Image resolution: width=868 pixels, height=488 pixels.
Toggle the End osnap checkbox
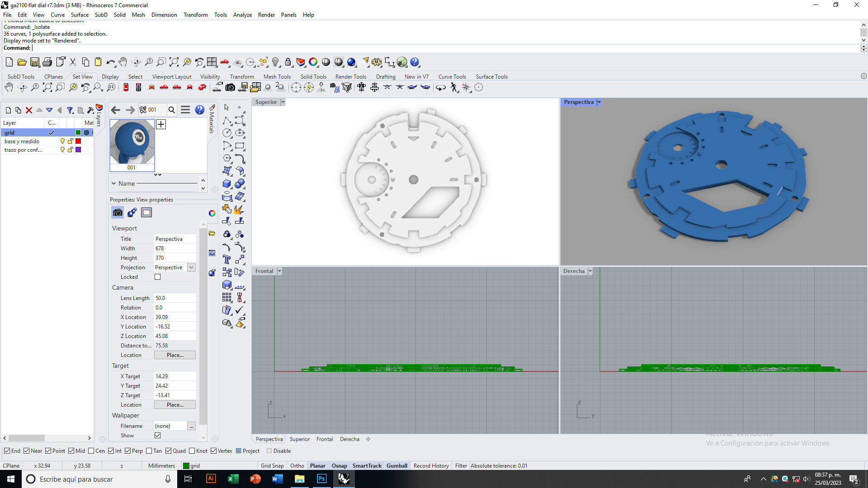click(7, 450)
